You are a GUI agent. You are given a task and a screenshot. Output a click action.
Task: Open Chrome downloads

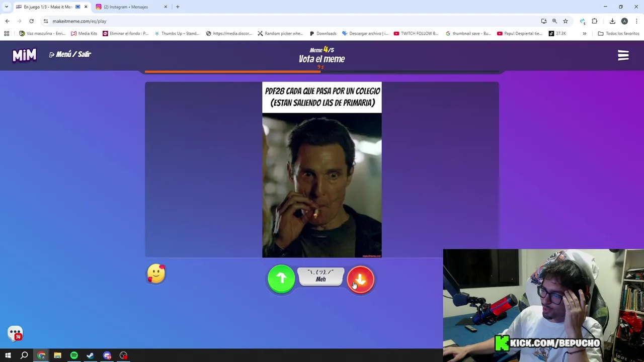pyautogui.click(x=612, y=21)
